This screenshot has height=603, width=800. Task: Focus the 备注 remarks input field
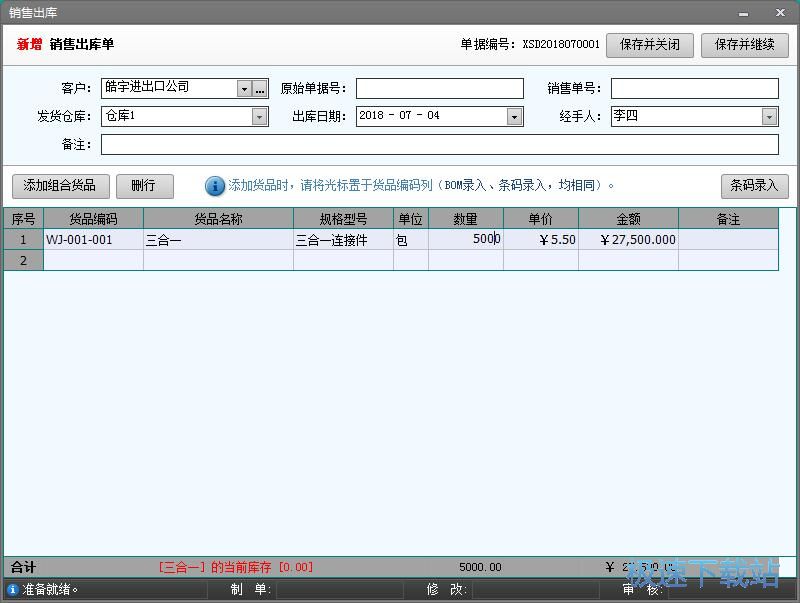point(439,144)
